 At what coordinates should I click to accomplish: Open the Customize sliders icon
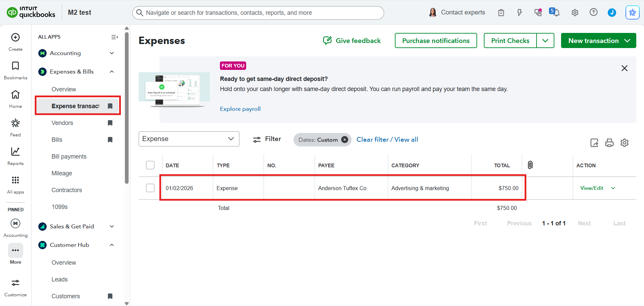tap(15, 283)
